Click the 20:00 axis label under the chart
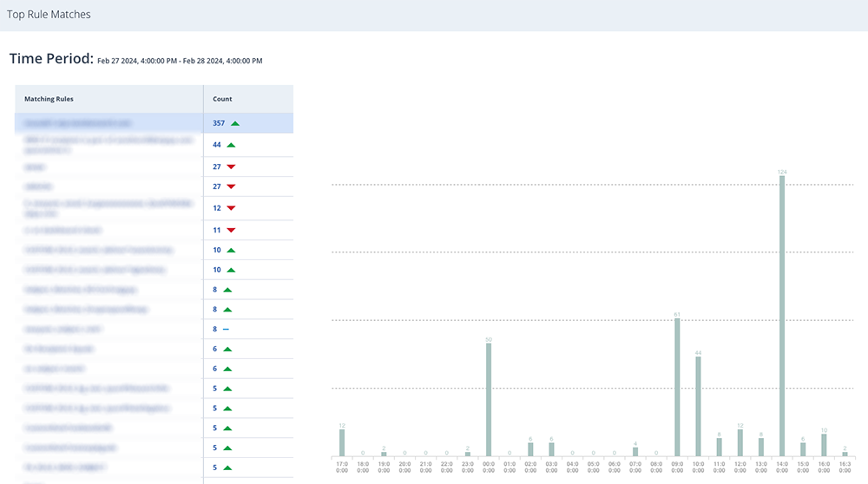Image resolution: width=868 pixels, height=484 pixels. tap(404, 468)
